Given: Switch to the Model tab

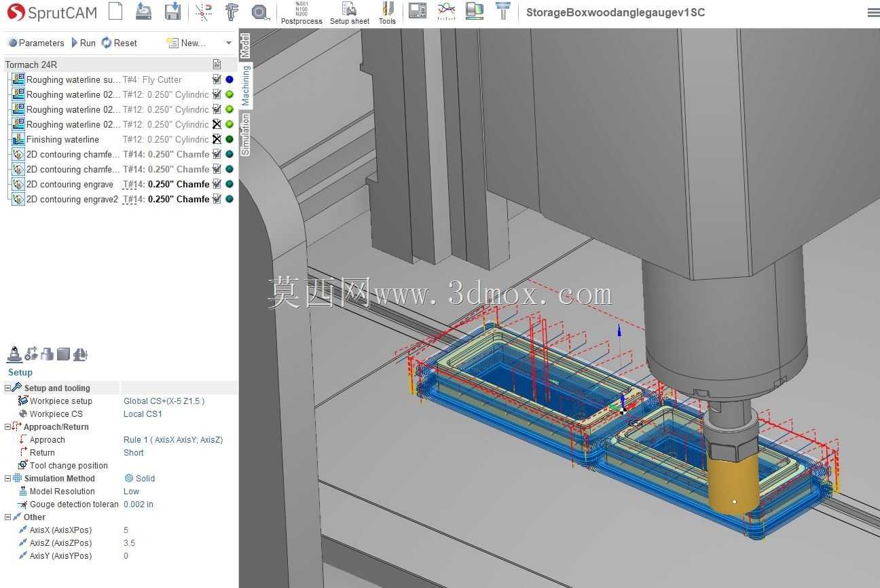Looking at the screenshot, I should [245, 46].
